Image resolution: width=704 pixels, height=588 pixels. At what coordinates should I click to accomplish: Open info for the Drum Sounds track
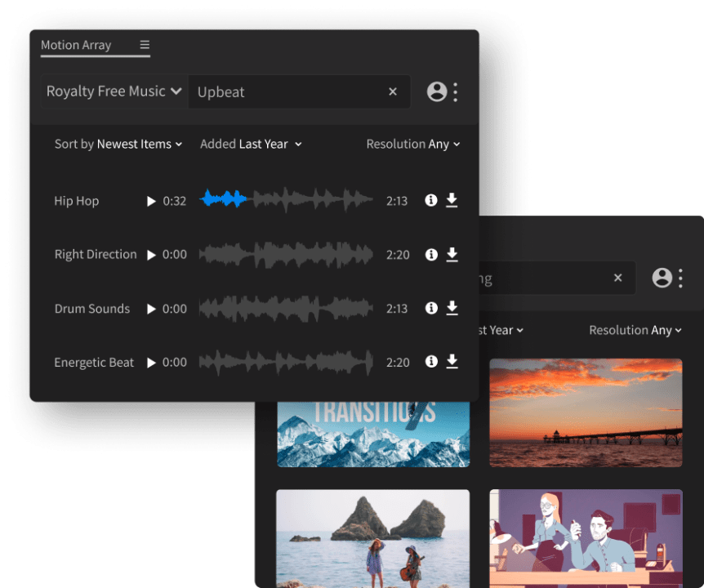(431, 308)
